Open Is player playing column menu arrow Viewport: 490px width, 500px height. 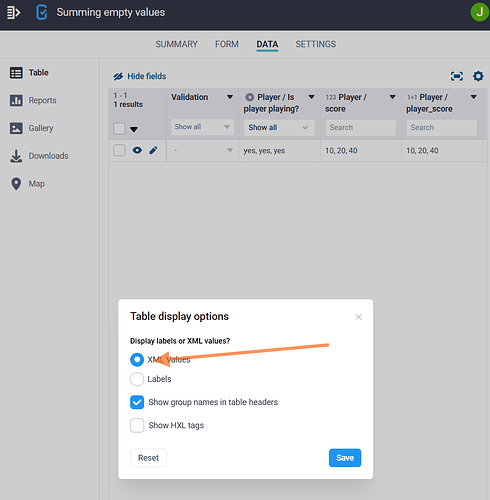coord(311,97)
